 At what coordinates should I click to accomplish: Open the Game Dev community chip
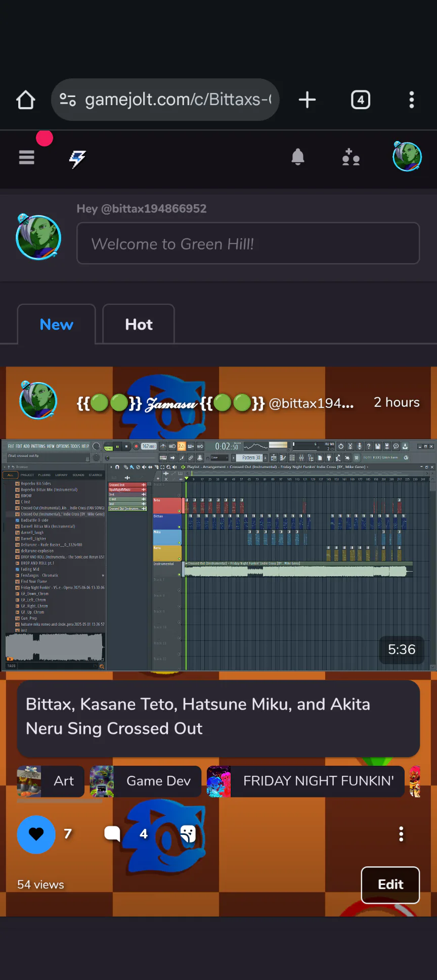[146, 781]
